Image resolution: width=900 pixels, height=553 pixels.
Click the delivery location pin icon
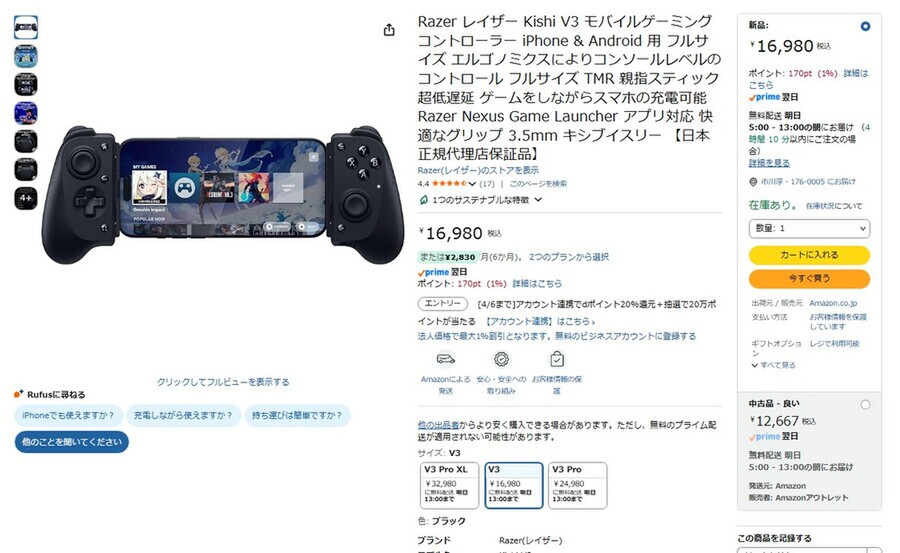point(753,181)
